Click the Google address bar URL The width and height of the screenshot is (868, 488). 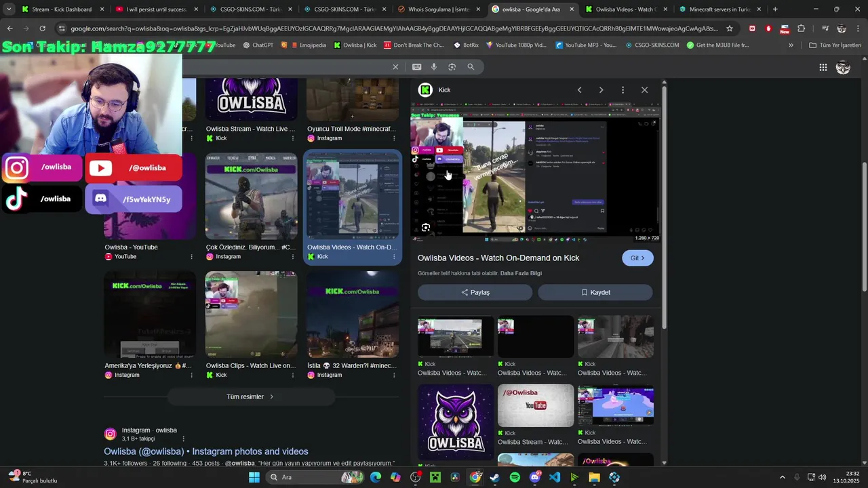coord(393,28)
